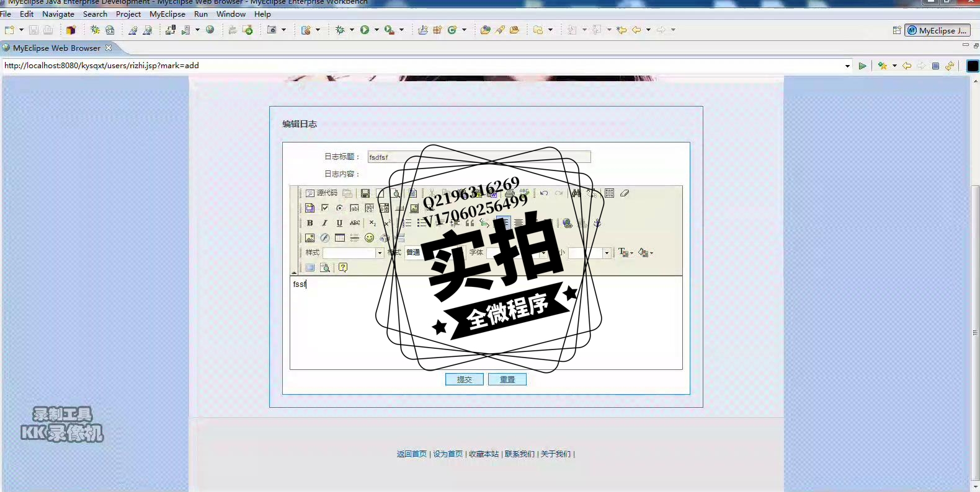
Task: Expand the External Tools dropdown arrow
Action: (x=401, y=30)
